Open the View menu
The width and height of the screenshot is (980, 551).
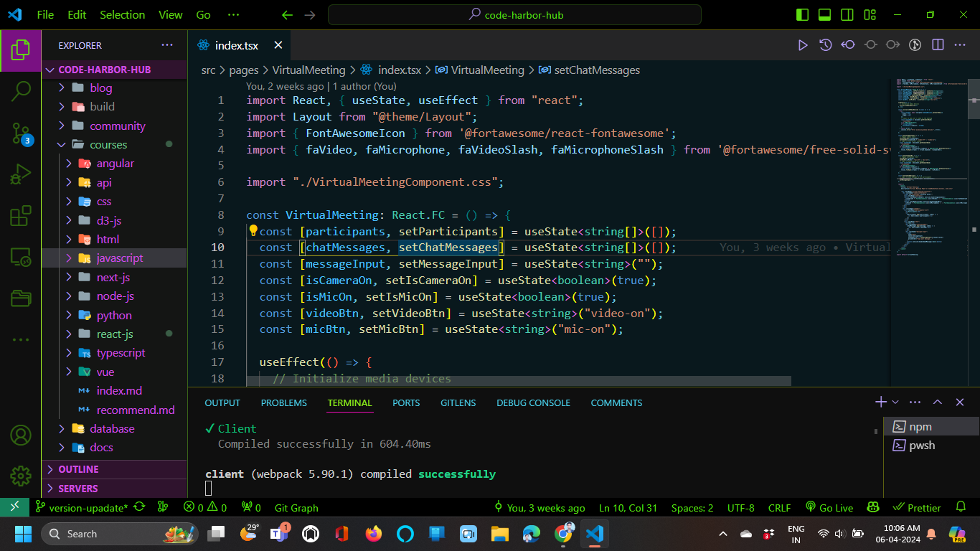[x=171, y=14]
